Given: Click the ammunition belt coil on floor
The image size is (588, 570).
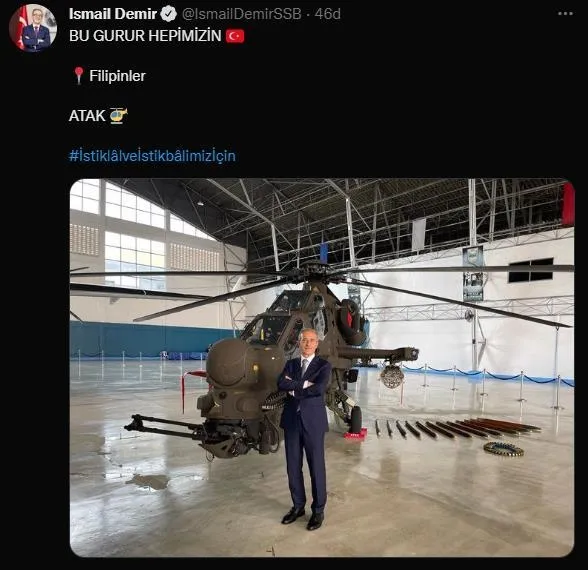Looking at the screenshot, I should point(503,449).
